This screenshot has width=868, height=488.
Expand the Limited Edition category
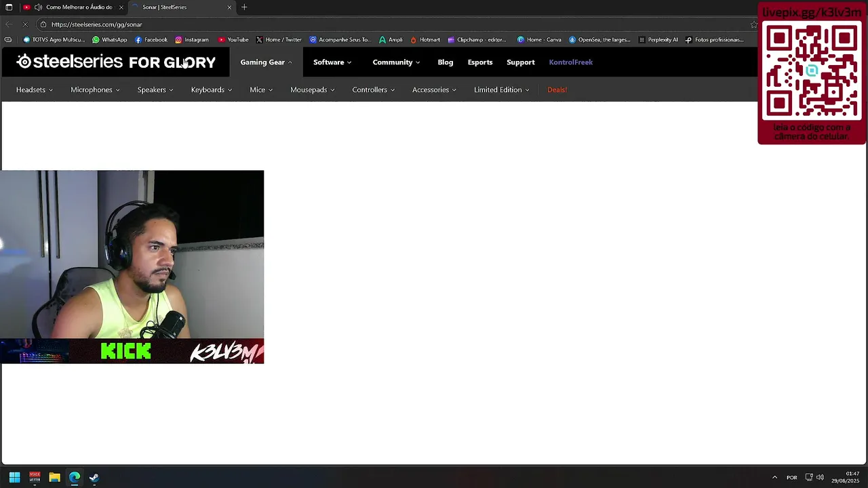click(502, 89)
